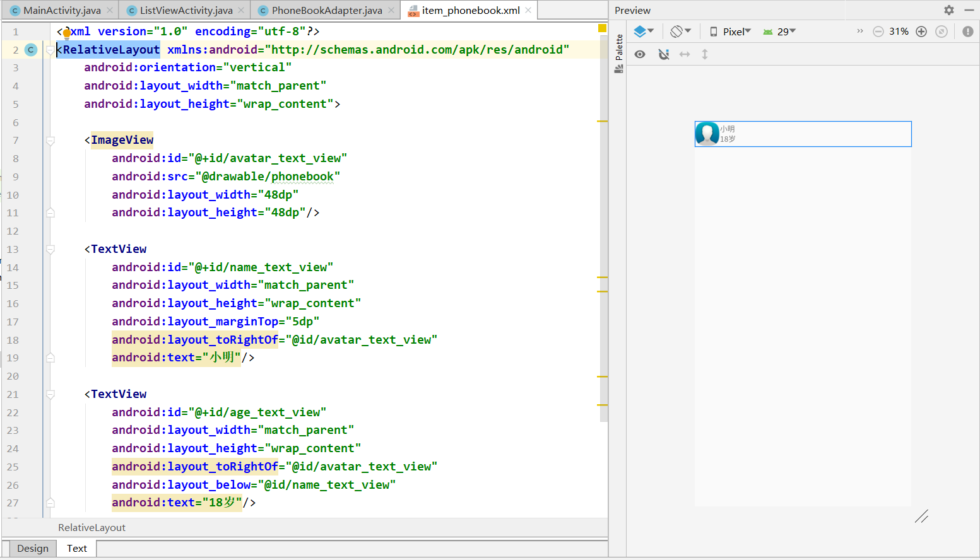Click the zoom to fit screen icon
The height and width of the screenshot is (560, 980).
coord(942,32)
